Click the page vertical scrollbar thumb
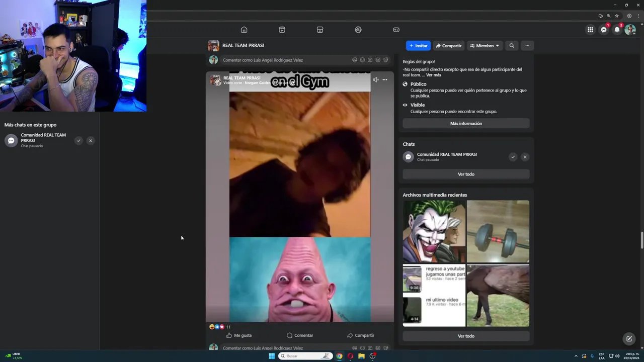 click(x=641, y=240)
